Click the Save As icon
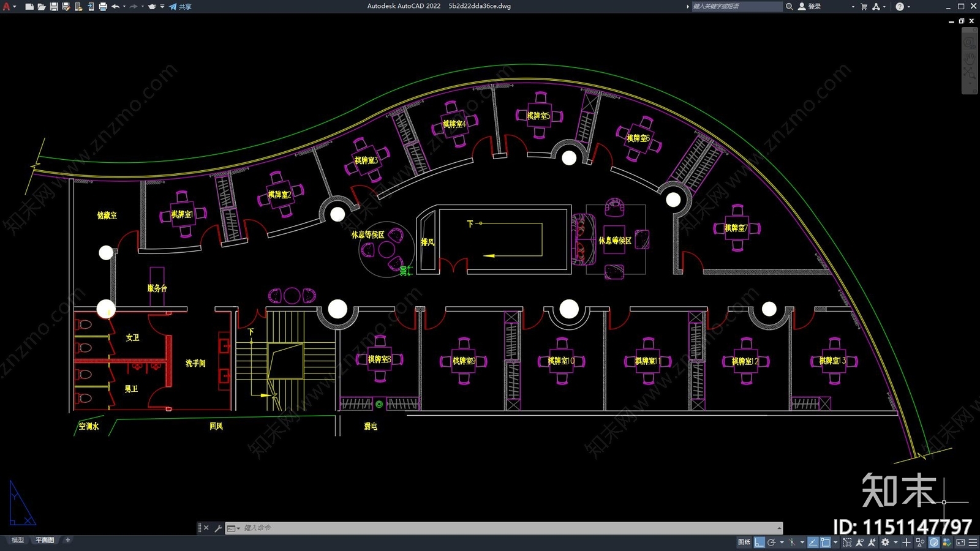The width and height of the screenshot is (980, 551). coord(66,6)
